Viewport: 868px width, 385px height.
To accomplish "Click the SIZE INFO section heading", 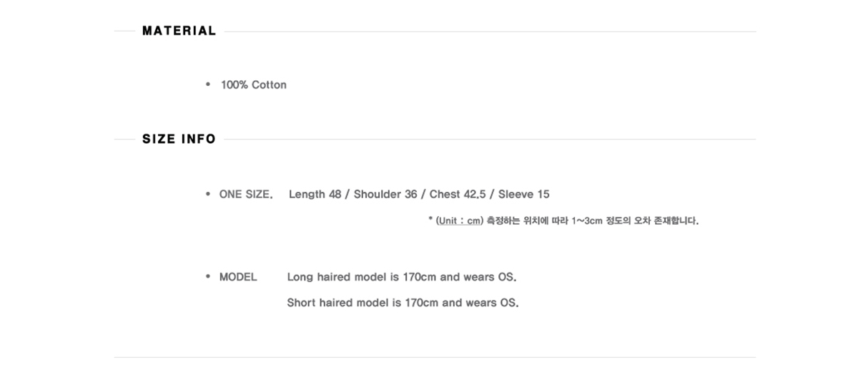I will tap(179, 139).
